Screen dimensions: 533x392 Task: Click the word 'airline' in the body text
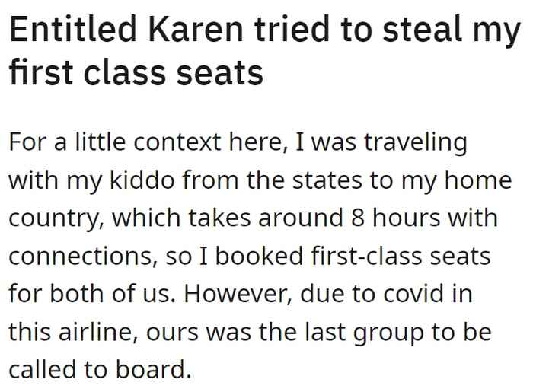[x=98, y=332]
